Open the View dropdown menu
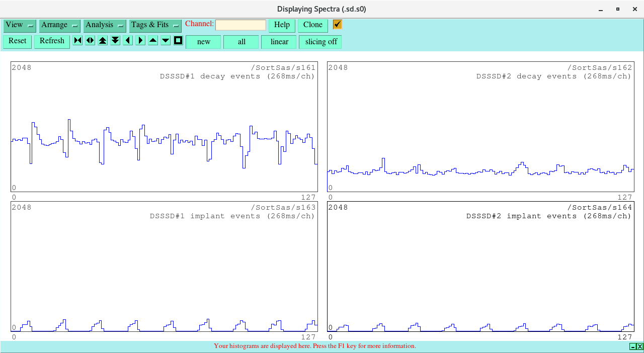 tap(20, 25)
